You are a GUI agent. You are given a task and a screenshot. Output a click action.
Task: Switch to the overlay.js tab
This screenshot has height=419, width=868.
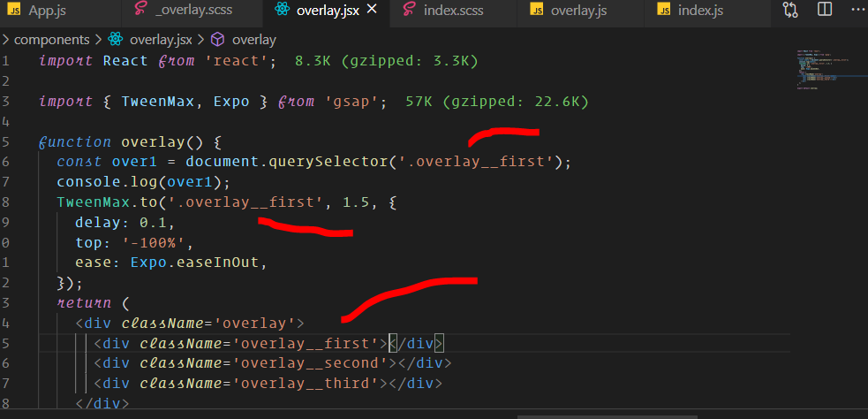coord(580,11)
